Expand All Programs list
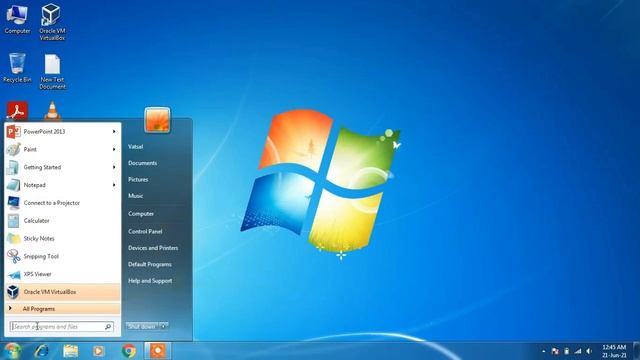Image resolution: width=640 pixels, height=360 pixels. point(62,309)
